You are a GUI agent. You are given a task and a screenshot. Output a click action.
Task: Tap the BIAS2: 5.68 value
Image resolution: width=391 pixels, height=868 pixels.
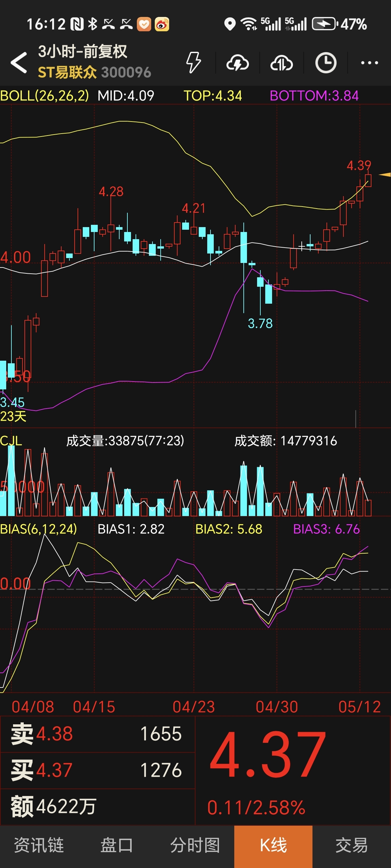(229, 529)
